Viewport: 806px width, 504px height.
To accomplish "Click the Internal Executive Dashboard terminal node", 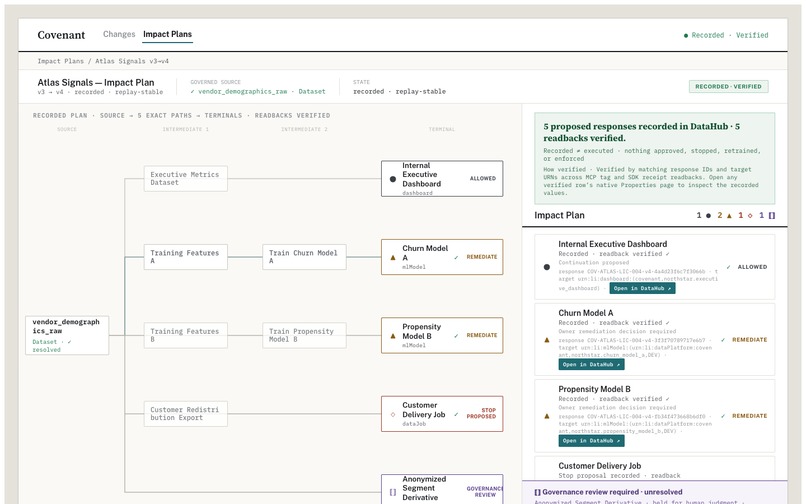I will pos(442,178).
